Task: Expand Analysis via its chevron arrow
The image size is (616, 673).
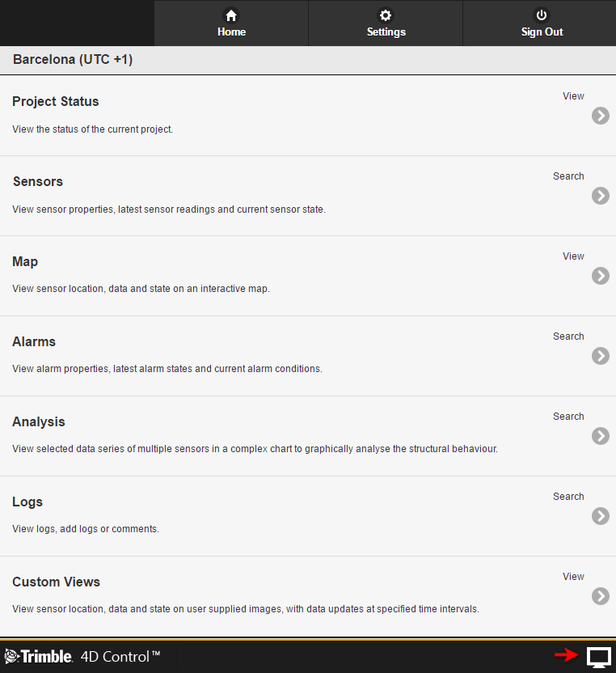Action: click(601, 436)
